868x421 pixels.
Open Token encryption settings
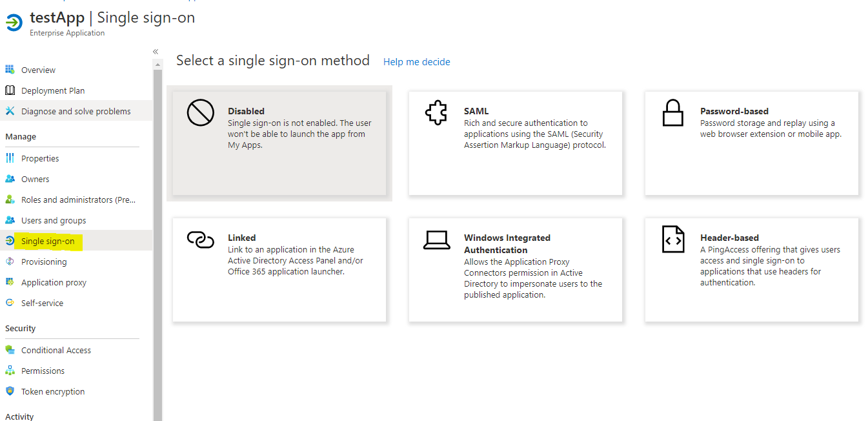pos(52,391)
